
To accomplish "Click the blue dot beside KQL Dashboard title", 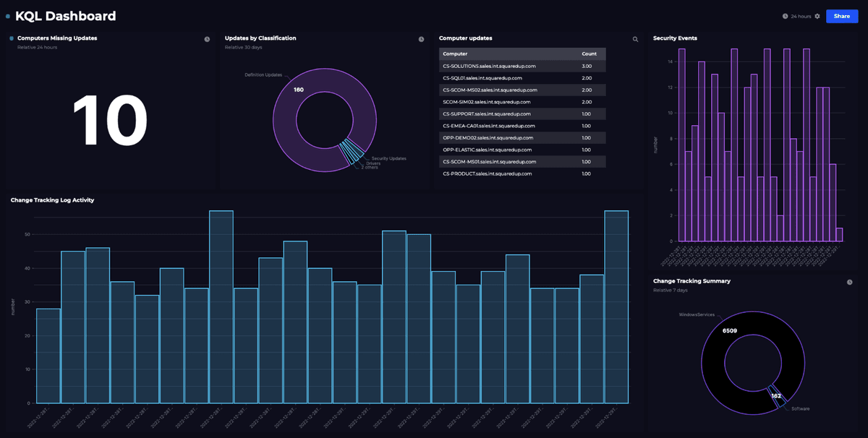I will click(9, 16).
